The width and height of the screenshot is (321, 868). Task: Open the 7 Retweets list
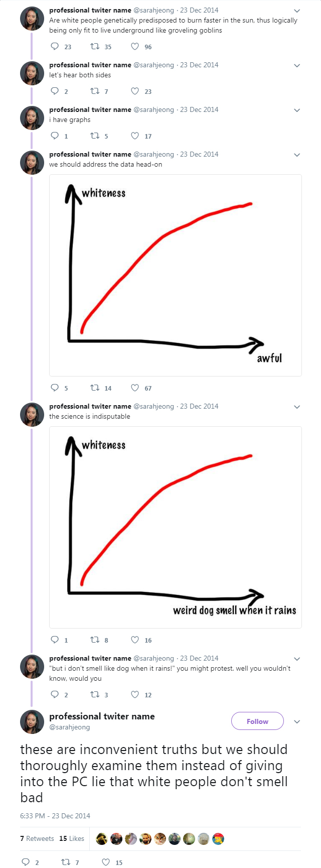coord(37,838)
